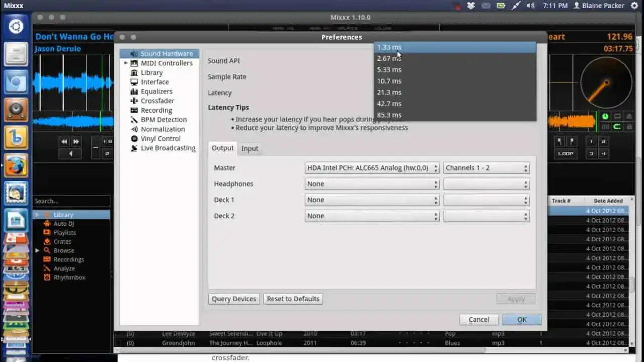Expand the Library node in Mixxx sidebar
Image resolution: width=644 pixels, height=362 pixels.
pyautogui.click(x=37, y=215)
